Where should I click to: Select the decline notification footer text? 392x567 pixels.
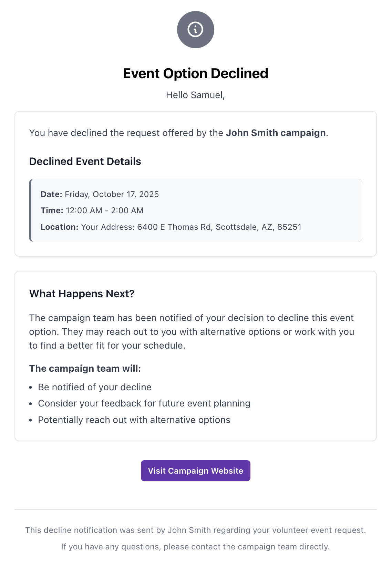pos(195,530)
